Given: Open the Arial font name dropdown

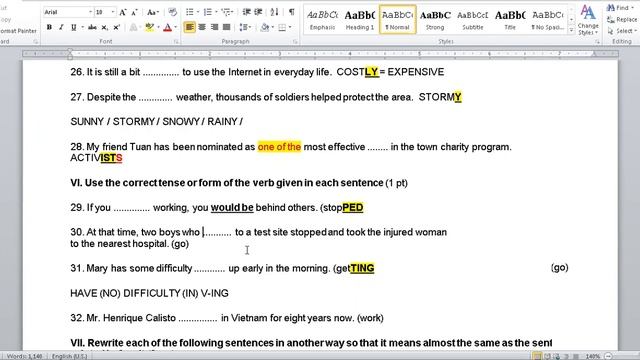Looking at the screenshot, I should coord(90,12).
